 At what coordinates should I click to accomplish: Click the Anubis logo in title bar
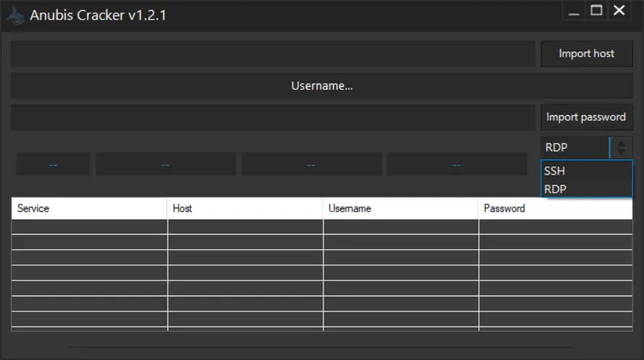15,14
